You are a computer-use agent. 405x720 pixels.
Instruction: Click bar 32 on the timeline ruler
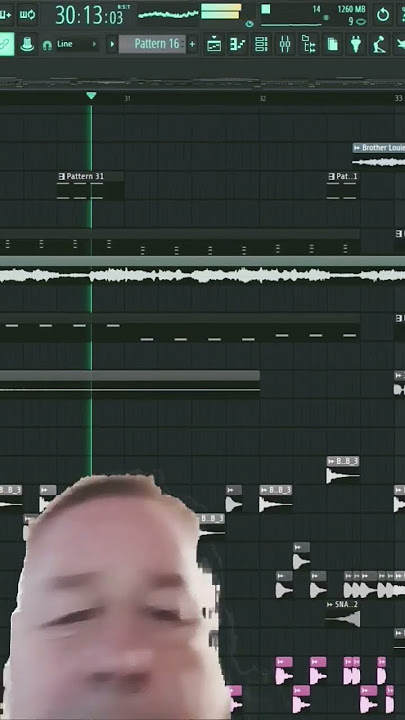[x=262, y=98]
